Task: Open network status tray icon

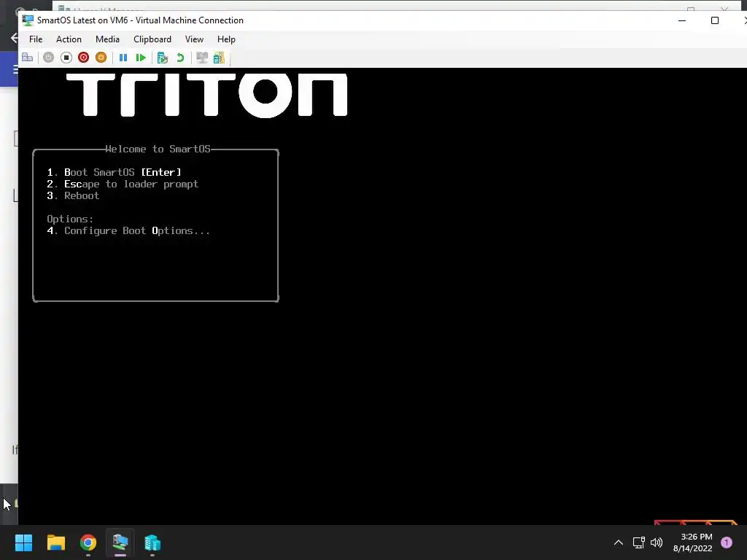Action: coord(639,542)
